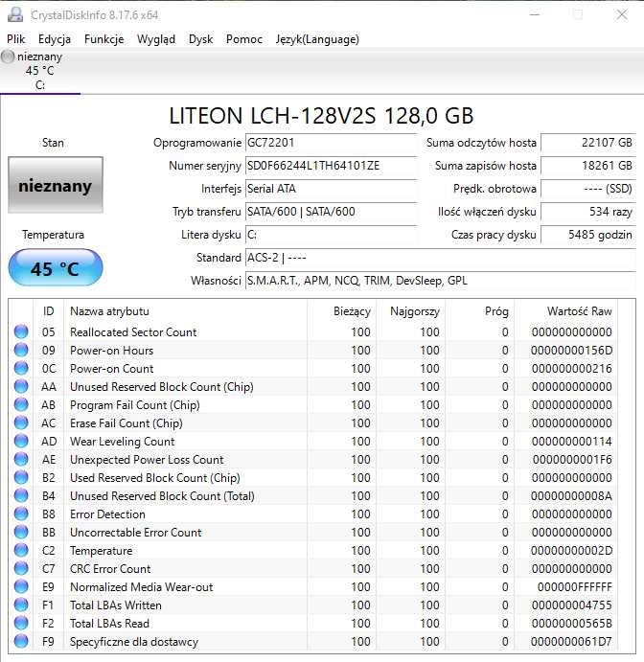The image size is (644, 662).
Task: Click status orb for Erase Fail Count (Chip)
Action: coord(21,422)
